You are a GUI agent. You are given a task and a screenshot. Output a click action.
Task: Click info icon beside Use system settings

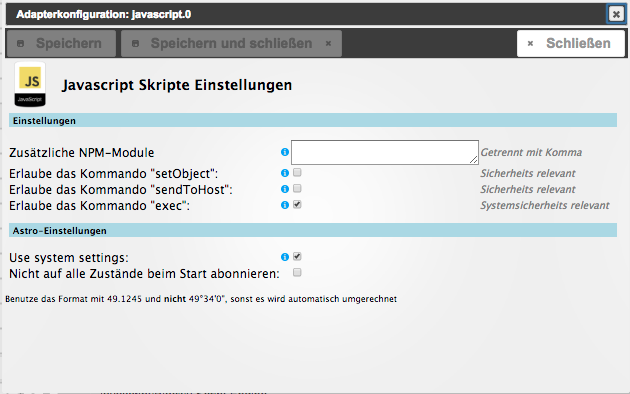285,257
